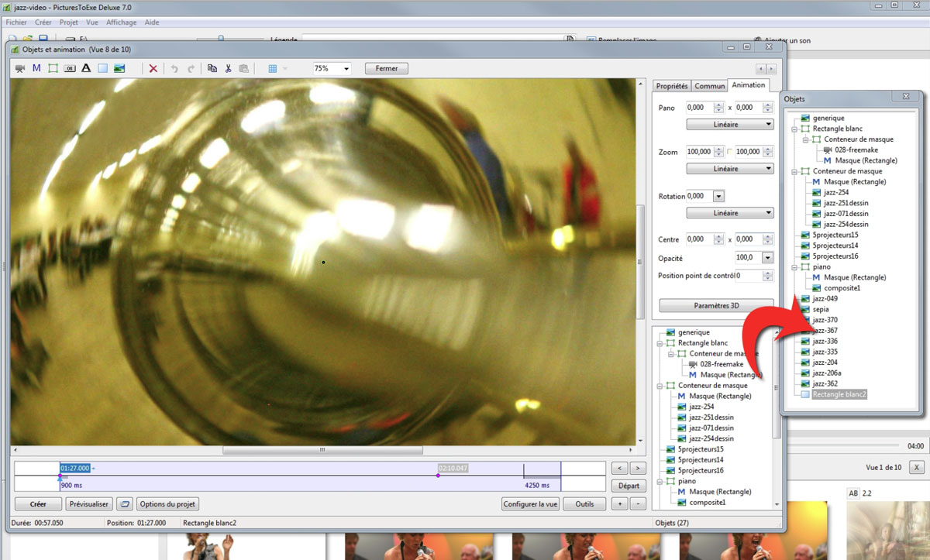Delete selected object with red X icon
Screen dimensions: 930x560
[x=153, y=68]
